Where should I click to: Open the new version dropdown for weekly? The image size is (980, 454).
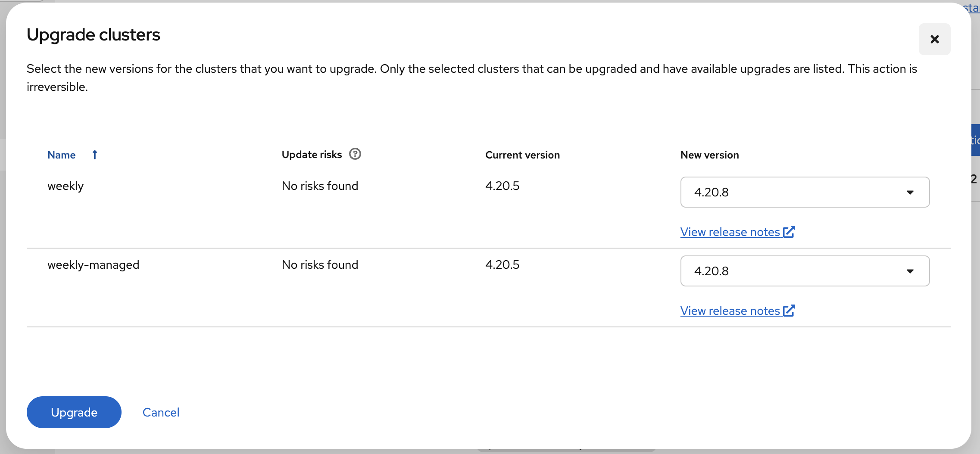804,192
